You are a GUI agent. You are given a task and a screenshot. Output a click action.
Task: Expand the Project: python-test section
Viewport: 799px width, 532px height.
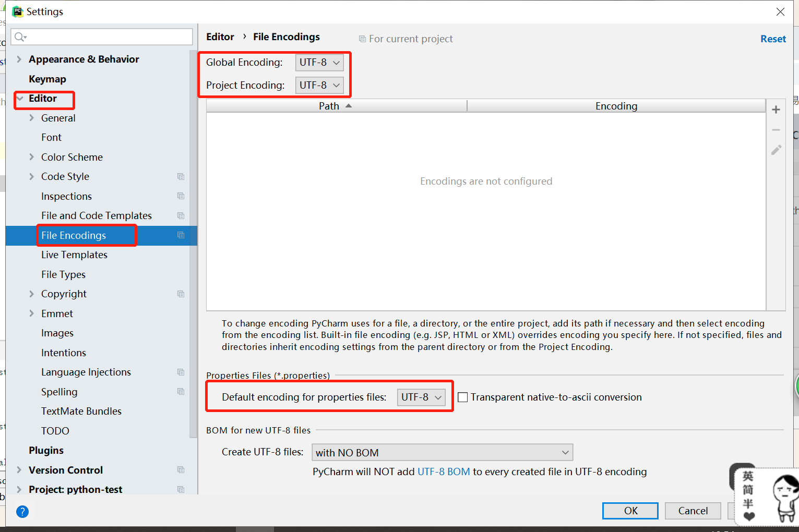point(19,490)
